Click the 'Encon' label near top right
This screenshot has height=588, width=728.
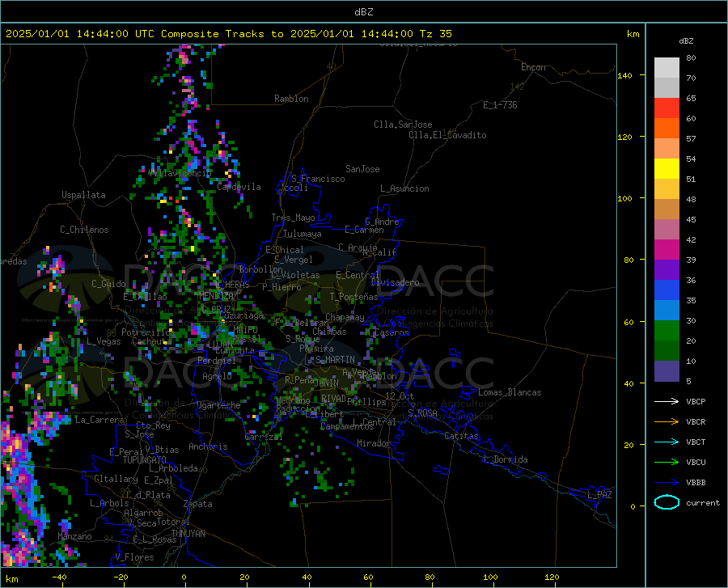click(x=533, y=67)
